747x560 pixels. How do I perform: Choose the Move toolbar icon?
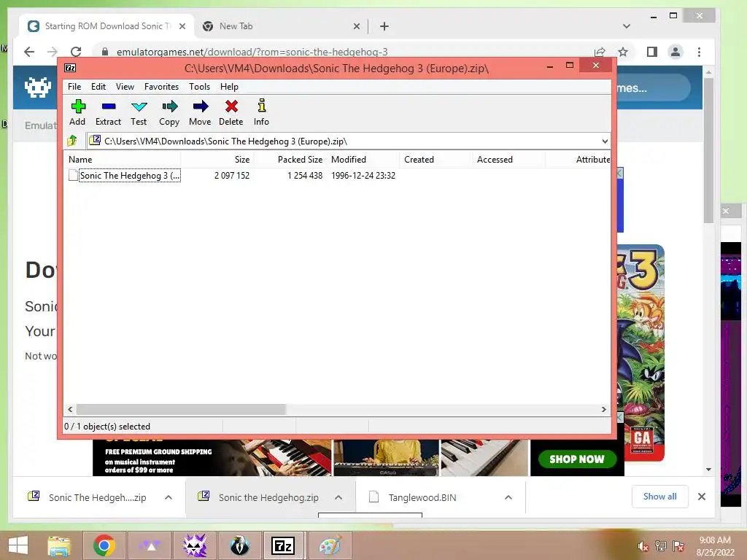[x=200, y=112]
